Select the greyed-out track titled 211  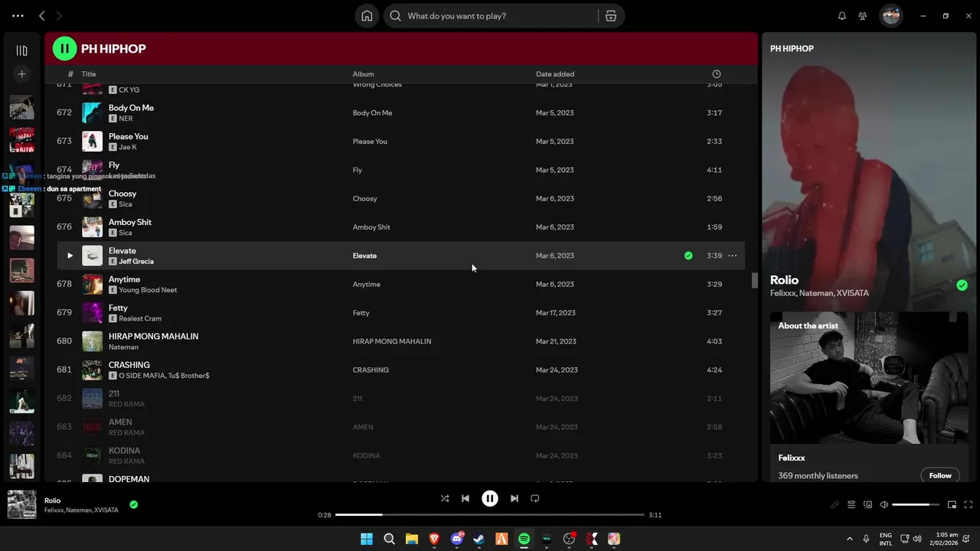pyautogui.click(x=114, y=393)
